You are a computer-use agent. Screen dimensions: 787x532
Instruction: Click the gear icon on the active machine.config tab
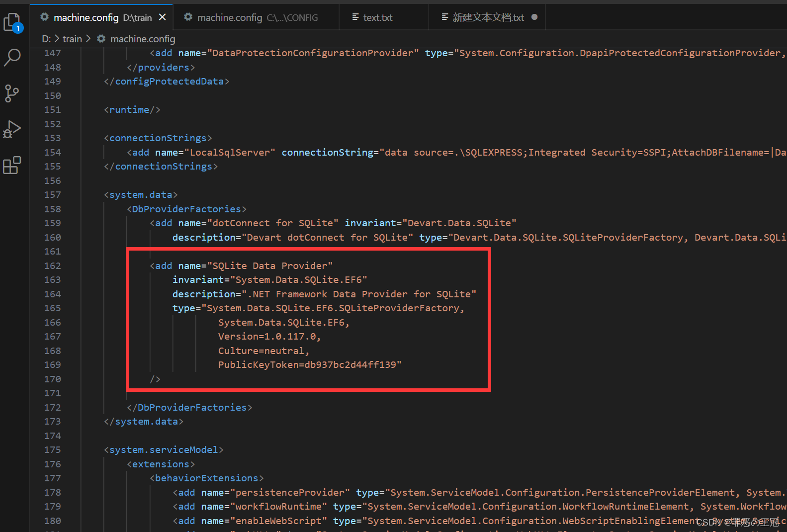pyautogui.click(x=44, y=17)
